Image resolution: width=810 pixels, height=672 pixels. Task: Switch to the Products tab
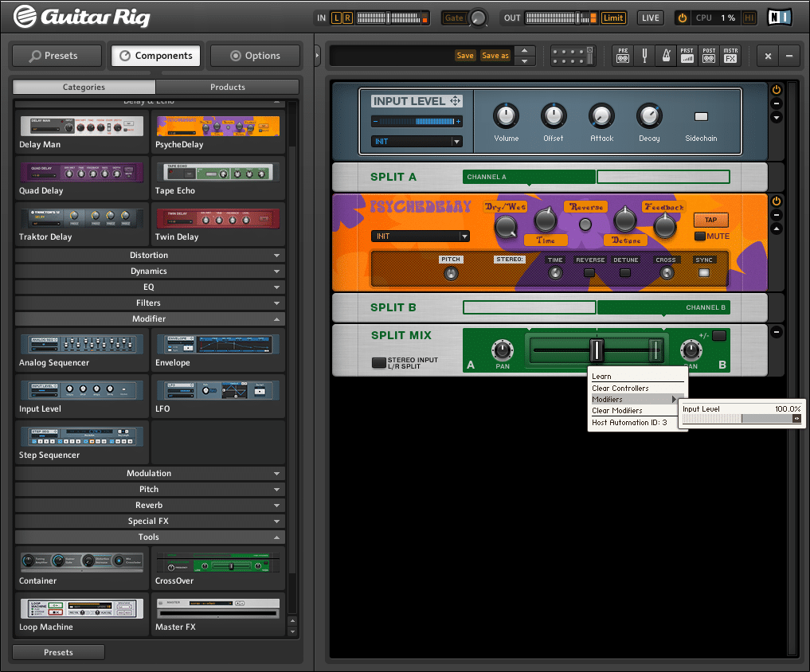tap(227, 87)
